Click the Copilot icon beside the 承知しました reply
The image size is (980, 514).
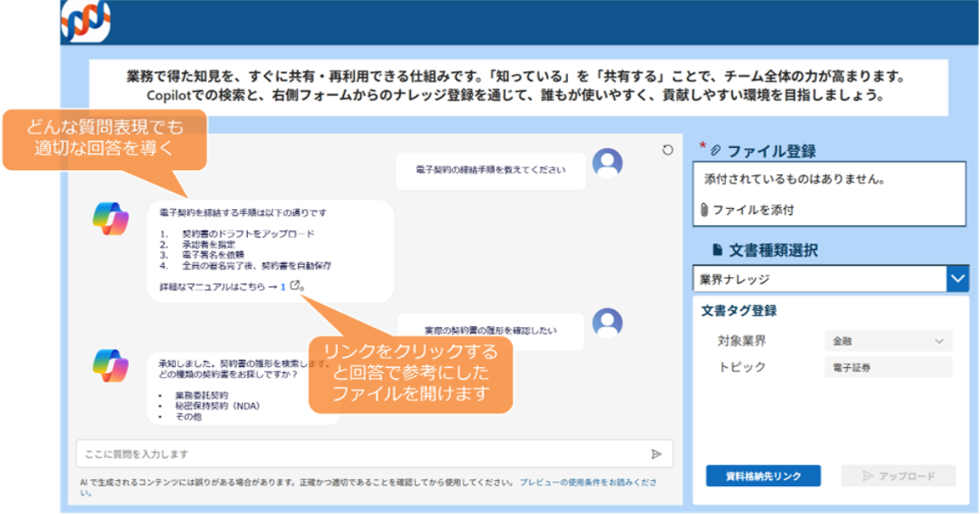coord(110,364)
